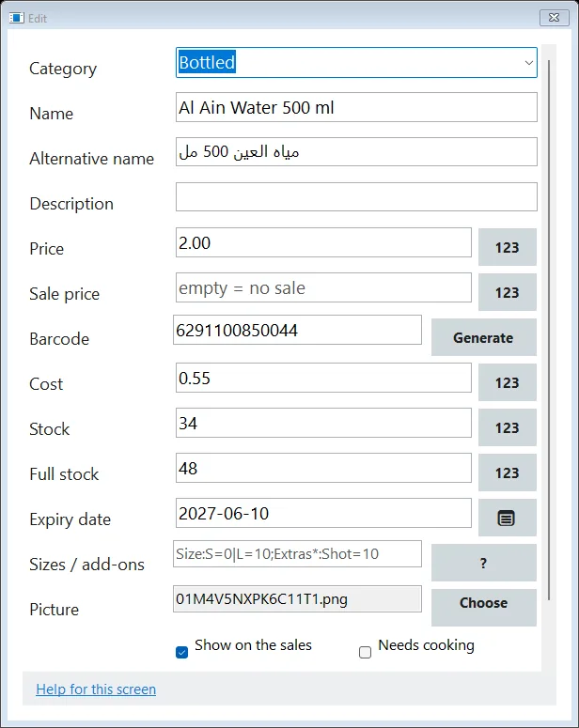
Task: Open the numeric keypad for Cost
Action: coord(508,382)
